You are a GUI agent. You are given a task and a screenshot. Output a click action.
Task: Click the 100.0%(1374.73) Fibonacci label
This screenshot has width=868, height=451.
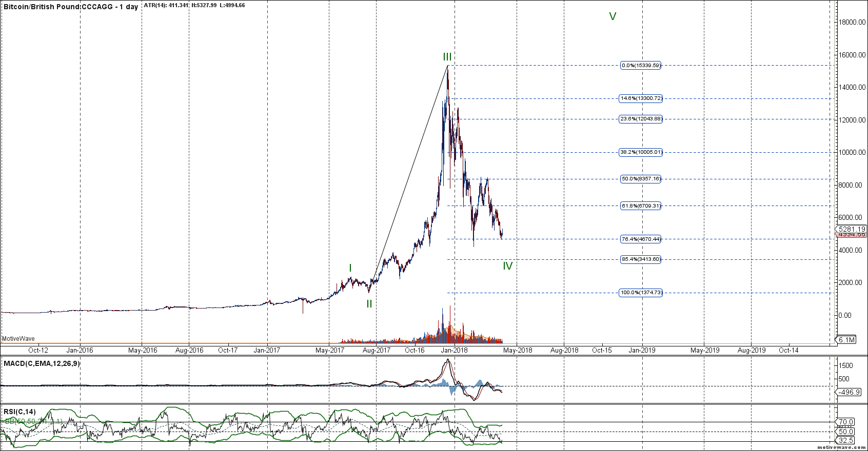coord(641,293)
